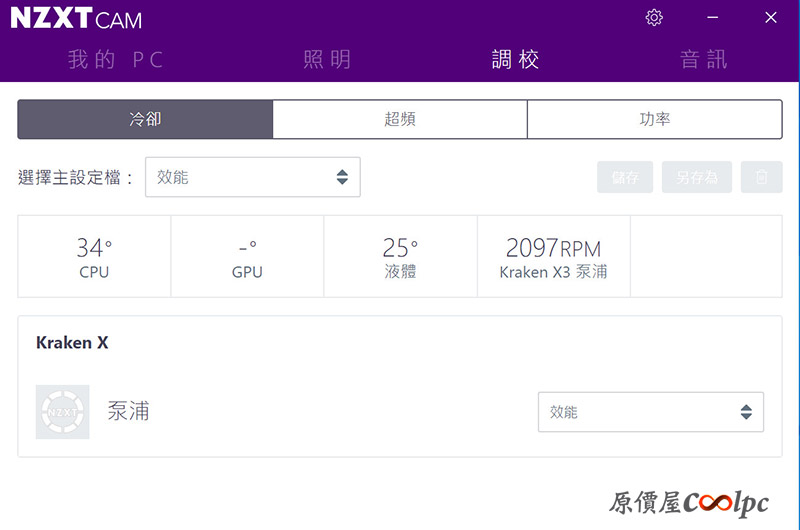Click the NZXT pump icon
Viewport: 800px width, 530px height.
[62, 411]
